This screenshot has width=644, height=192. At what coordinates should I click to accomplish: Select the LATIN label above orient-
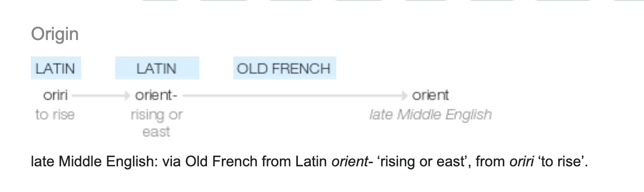(x=157, y=68)
